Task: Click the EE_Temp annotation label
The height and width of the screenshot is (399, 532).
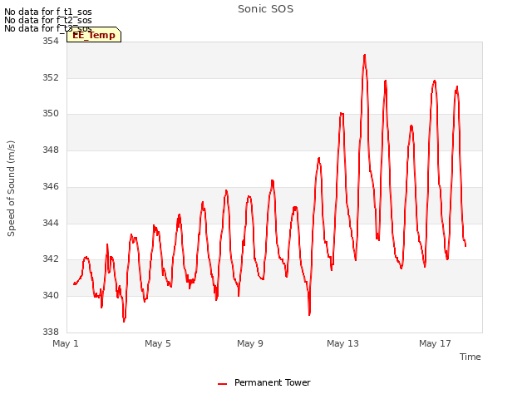Action: [x=94, y=35]
